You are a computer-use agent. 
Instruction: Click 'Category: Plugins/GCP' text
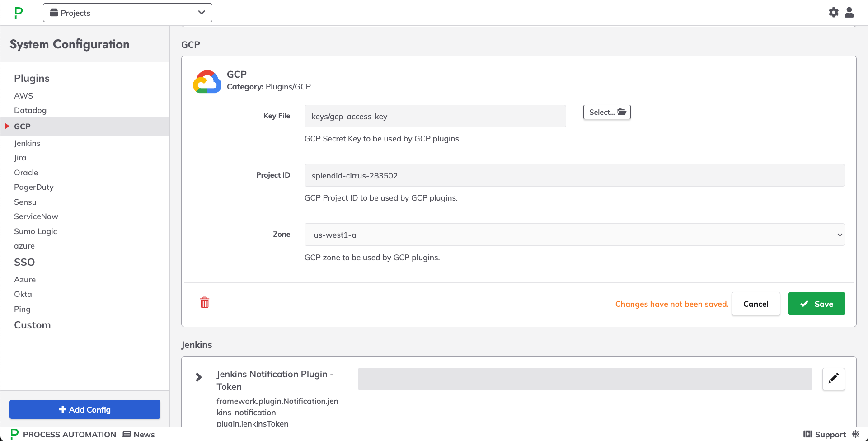(269, 87)
